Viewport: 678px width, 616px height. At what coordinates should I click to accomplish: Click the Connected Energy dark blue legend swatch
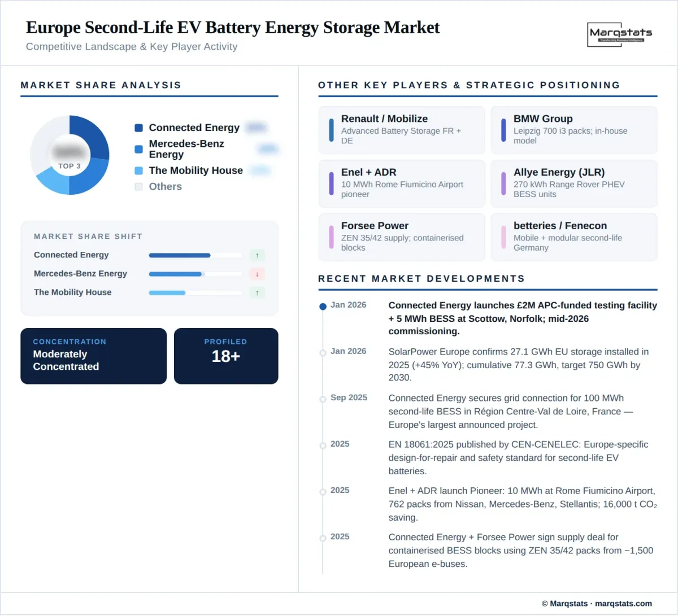pyautogui.click(x=138, y=128)
